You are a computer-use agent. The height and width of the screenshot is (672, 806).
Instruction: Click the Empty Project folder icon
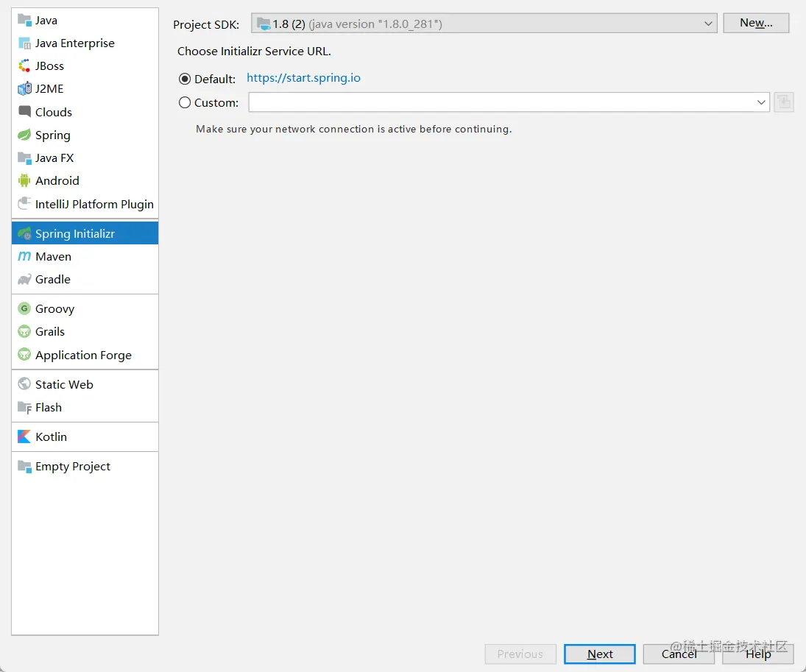[x=24, y=467]
